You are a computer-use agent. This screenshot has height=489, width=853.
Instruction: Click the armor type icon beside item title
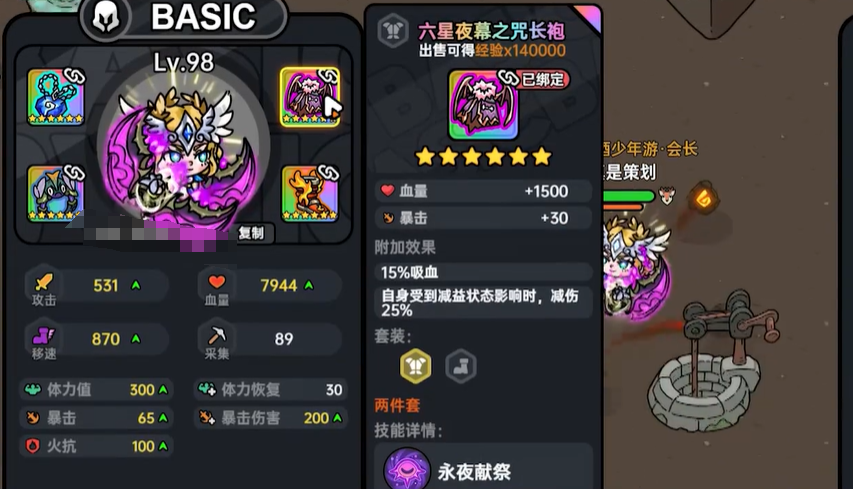point(393,31)
